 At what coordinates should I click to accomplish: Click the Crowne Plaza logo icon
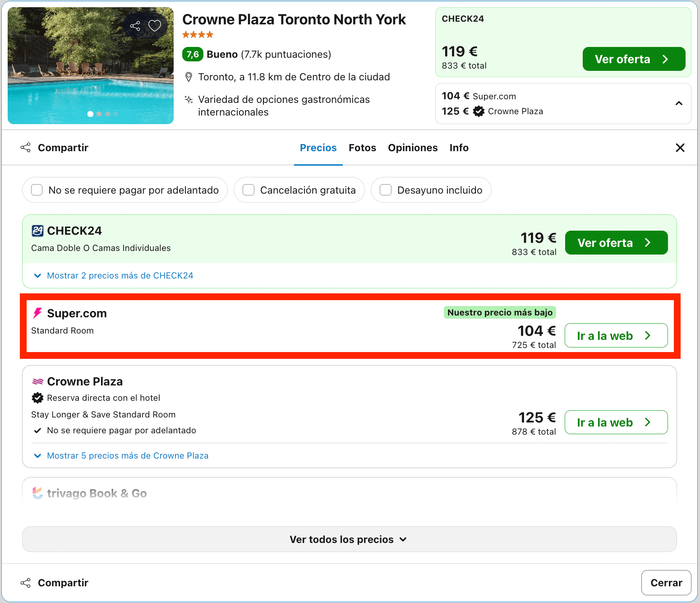click(37, 382)
